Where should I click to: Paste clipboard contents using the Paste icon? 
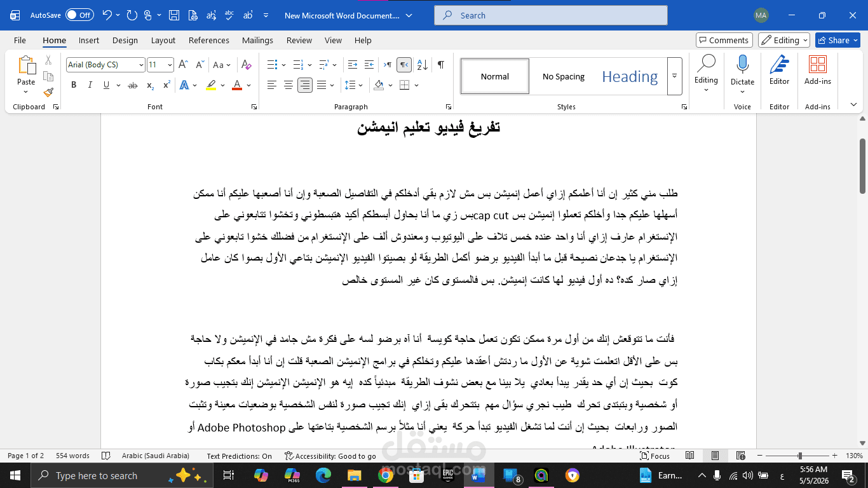pyautogui.click(x=26, y=65)
